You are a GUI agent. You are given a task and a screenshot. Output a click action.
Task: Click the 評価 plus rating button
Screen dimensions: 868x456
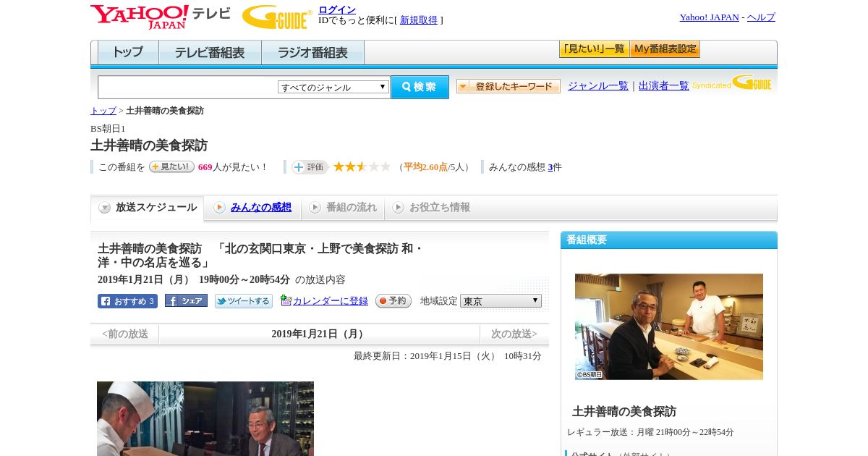click(x=310, y=166)
